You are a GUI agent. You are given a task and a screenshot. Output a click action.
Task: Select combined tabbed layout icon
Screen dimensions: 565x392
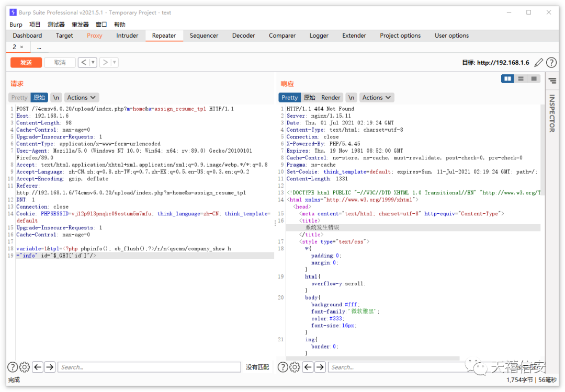[x=534, y=78]
